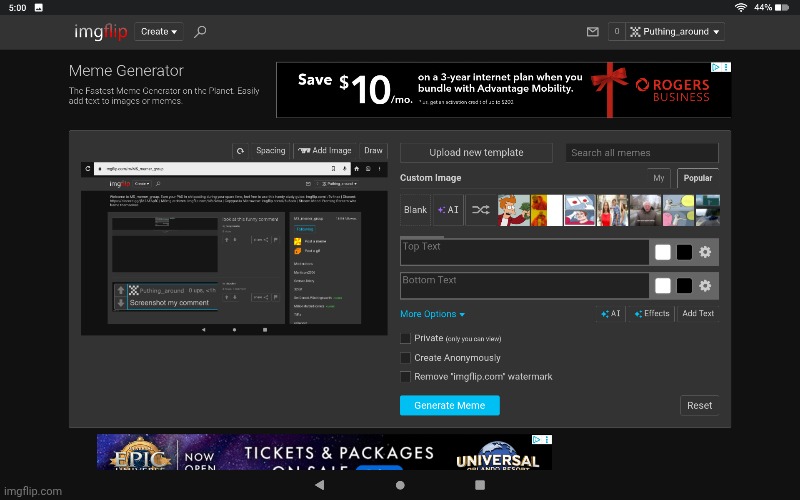Switch to the My templates tab

tap(658, 178)
